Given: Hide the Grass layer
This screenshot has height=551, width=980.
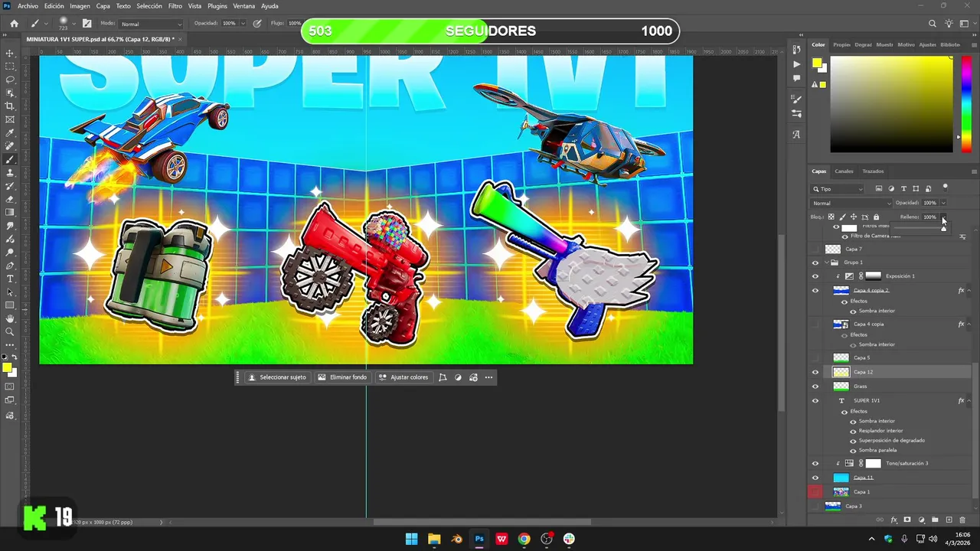Looking at the screenshot, I should (815, 386).
